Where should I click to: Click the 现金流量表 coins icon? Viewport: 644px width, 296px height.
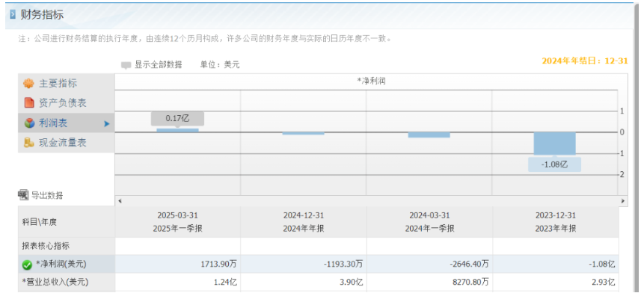tap(28, 143)
